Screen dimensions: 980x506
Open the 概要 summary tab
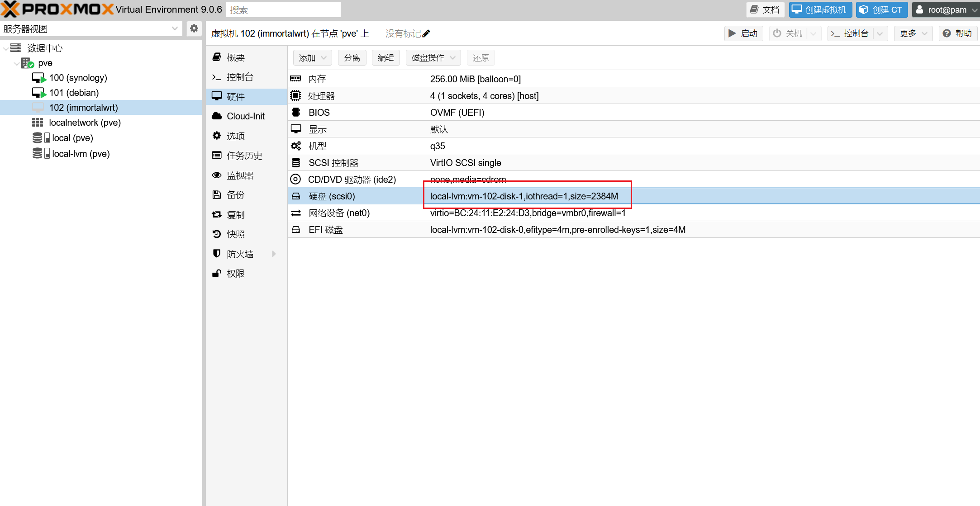246,57
